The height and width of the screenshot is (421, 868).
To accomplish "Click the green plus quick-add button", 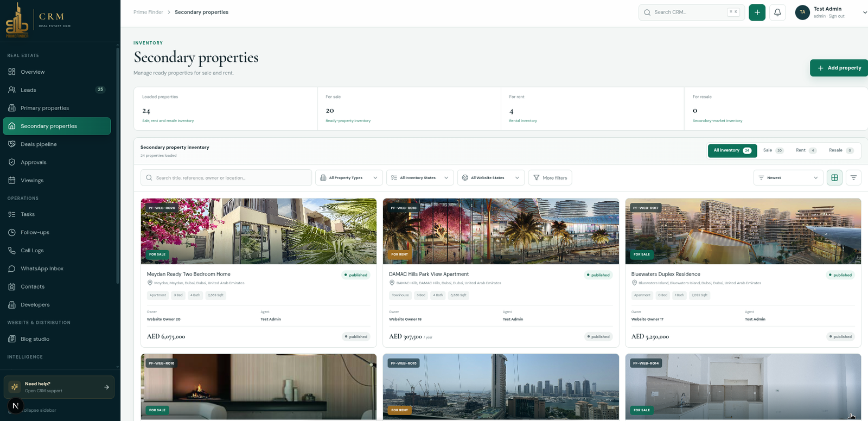I will click(757, 12).
